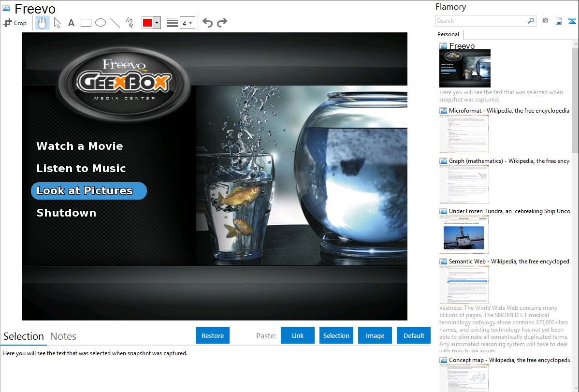Click the browser icon beside Under Frozen Tundra entry
Viewport: 579px width, 392px height.
click(x=444, y=211)
